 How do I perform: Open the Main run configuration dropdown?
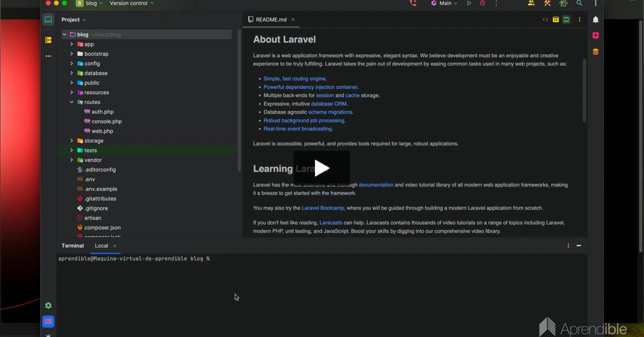point(444,3)
